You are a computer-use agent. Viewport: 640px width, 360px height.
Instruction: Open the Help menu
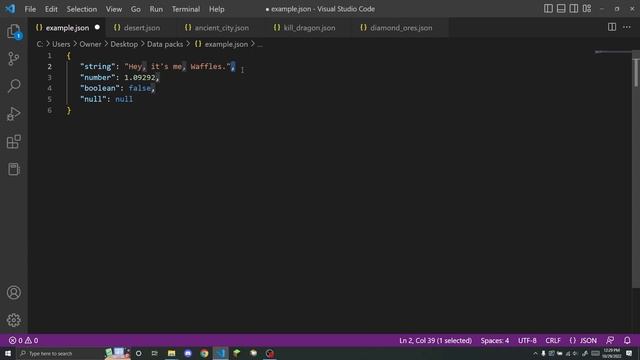[x=217, y=9]
